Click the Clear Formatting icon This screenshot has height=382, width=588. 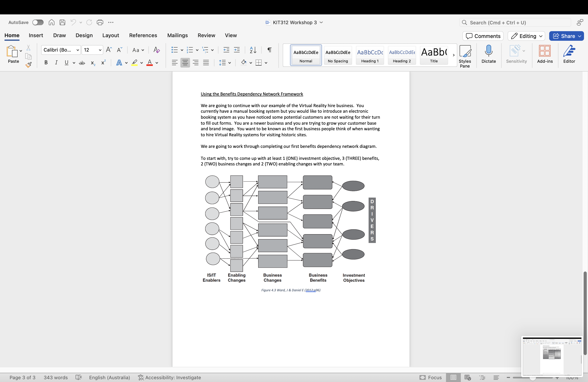pyautogui.click(x=156, y=50)
